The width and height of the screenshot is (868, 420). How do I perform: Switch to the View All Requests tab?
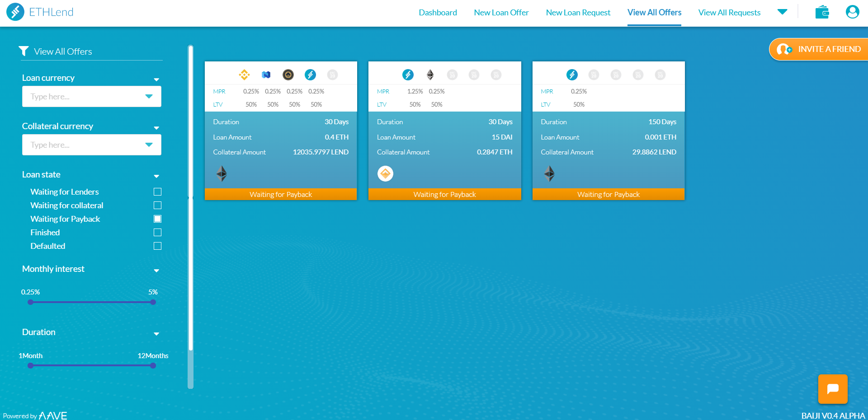729,12
